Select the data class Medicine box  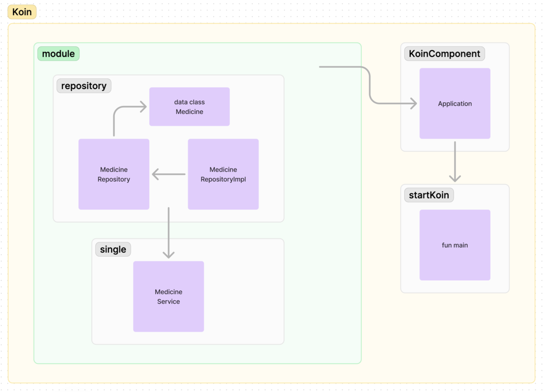pos(189,107)
